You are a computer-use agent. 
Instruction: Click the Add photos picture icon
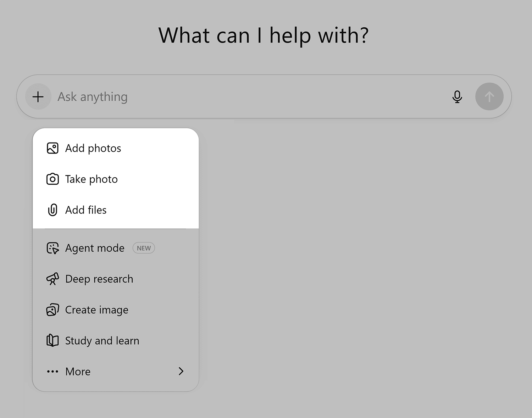[x=52, y=148]
